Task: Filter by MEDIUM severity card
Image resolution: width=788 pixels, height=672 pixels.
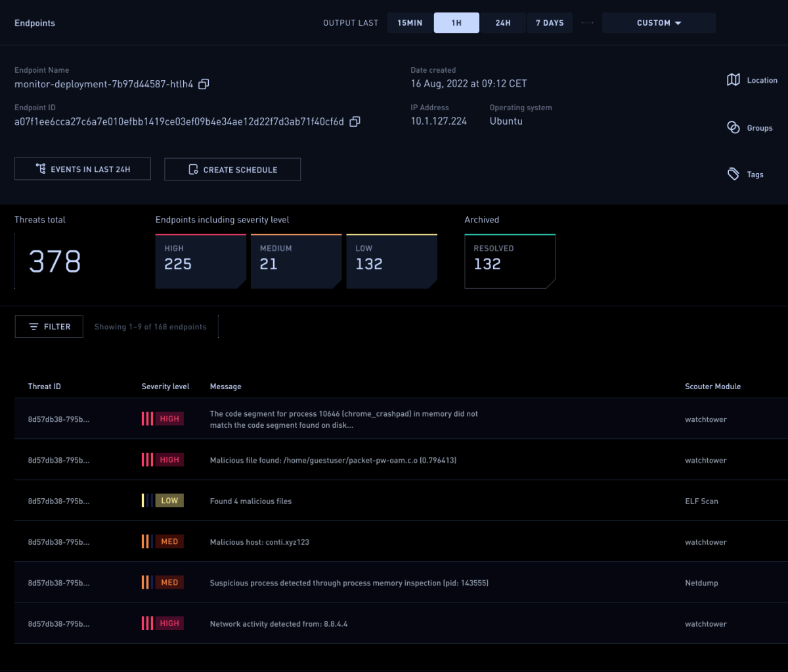Action: pyautogui.click(x=295, y=261)
